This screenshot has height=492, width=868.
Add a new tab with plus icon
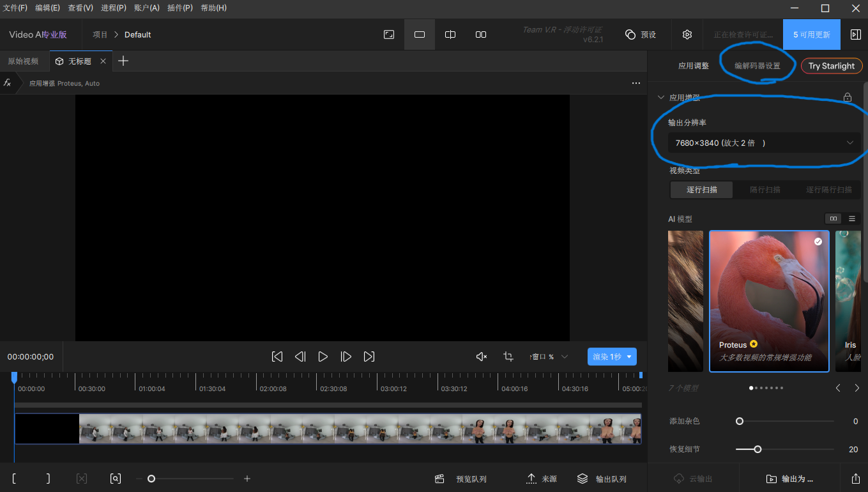pos(124,61)
